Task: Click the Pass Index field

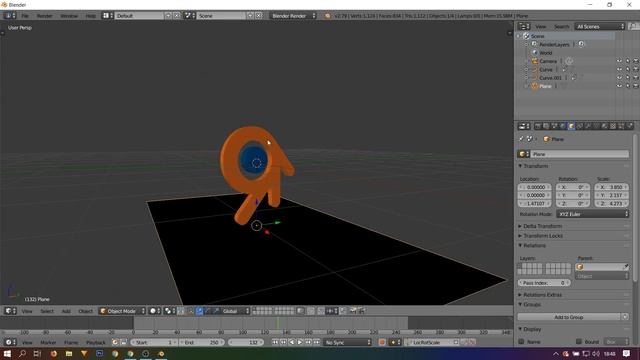Action: pyautogui.click(x=544, y=283)
